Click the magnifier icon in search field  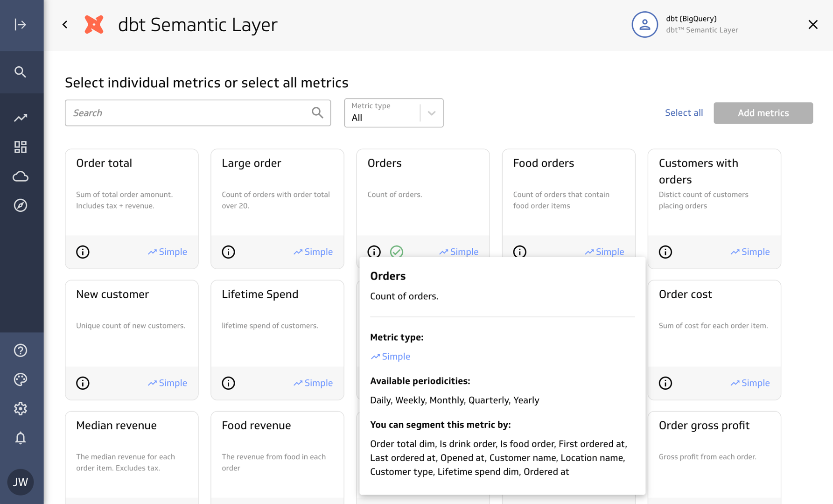tap(317, 112)
